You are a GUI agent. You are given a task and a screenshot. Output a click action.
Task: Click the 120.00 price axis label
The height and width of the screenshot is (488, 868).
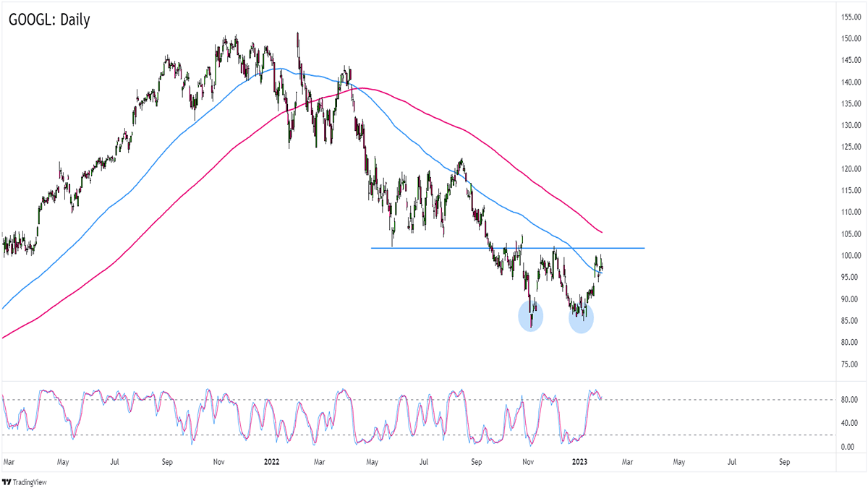pos(850,168)
